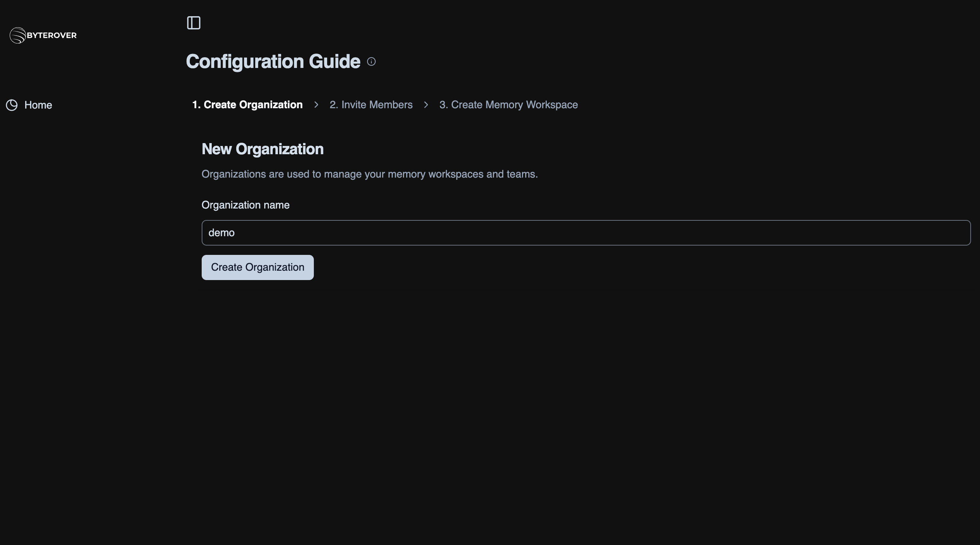This screenshot has height=545, width=980.
Task: Select step 1. Create Organization
Action: [247, 105]
